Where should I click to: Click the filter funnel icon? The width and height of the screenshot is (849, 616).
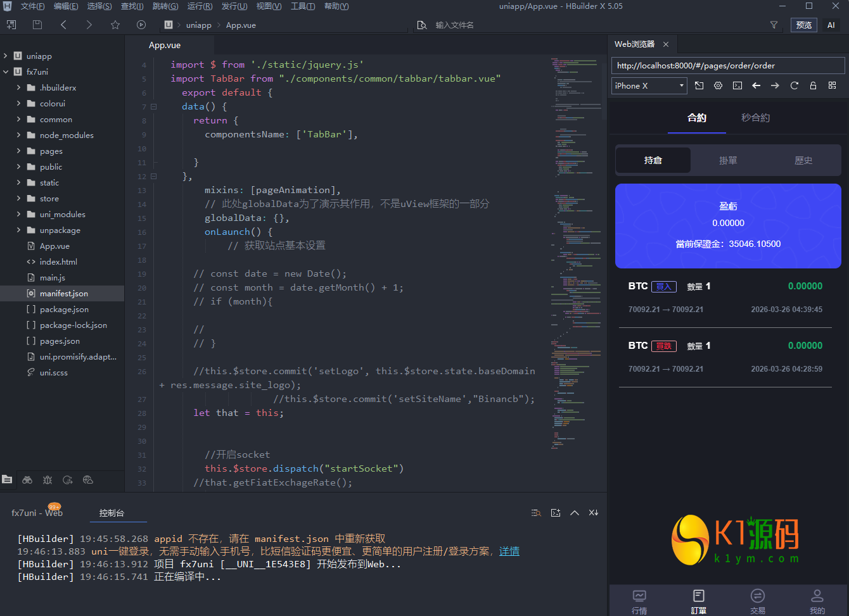774,25
